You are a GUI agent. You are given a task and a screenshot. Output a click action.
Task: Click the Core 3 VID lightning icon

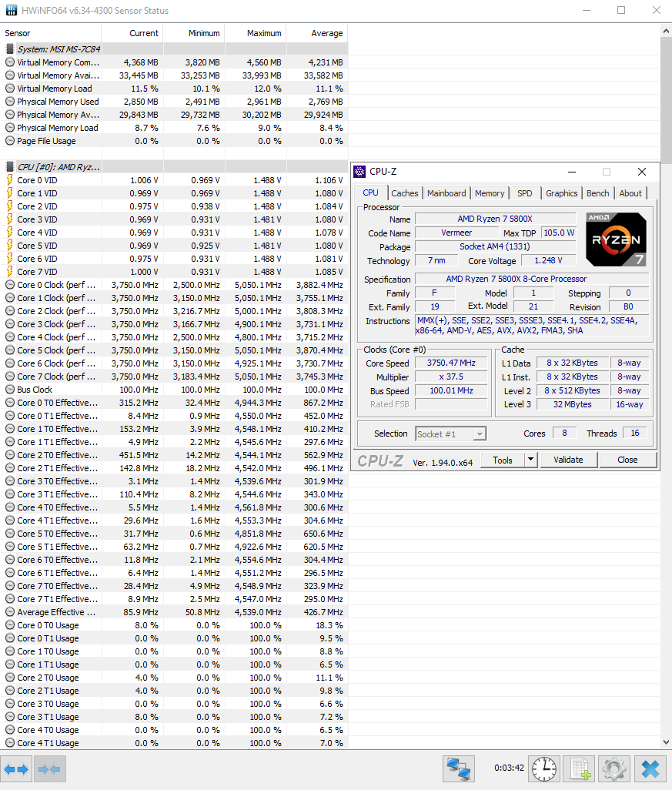point(9,219)
